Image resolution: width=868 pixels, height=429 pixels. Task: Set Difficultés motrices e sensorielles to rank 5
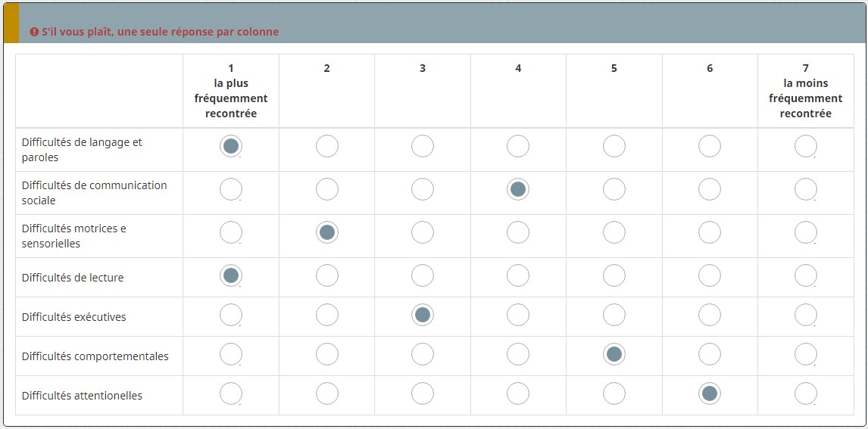[x=614, y=232]
